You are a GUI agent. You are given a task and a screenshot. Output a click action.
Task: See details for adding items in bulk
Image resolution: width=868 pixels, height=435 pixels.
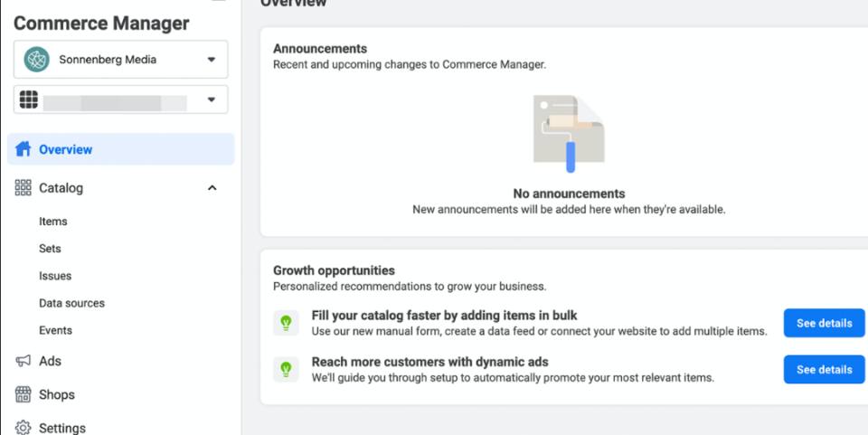pos(825,323)
